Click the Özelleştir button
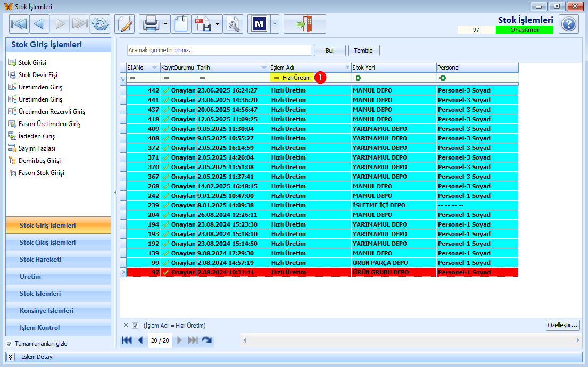Image resolution: width=588 pixels, height=367 pixels. pos(562,325)
